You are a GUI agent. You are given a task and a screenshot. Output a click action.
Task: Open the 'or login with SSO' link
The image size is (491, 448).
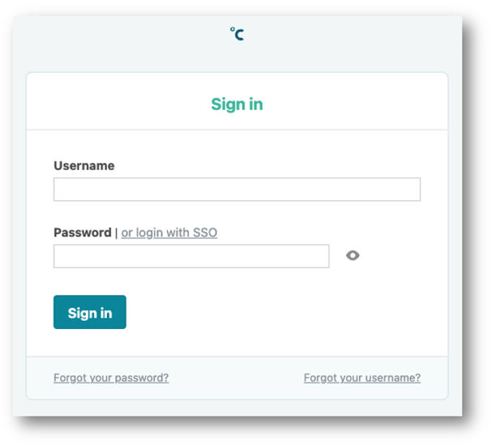169,233
